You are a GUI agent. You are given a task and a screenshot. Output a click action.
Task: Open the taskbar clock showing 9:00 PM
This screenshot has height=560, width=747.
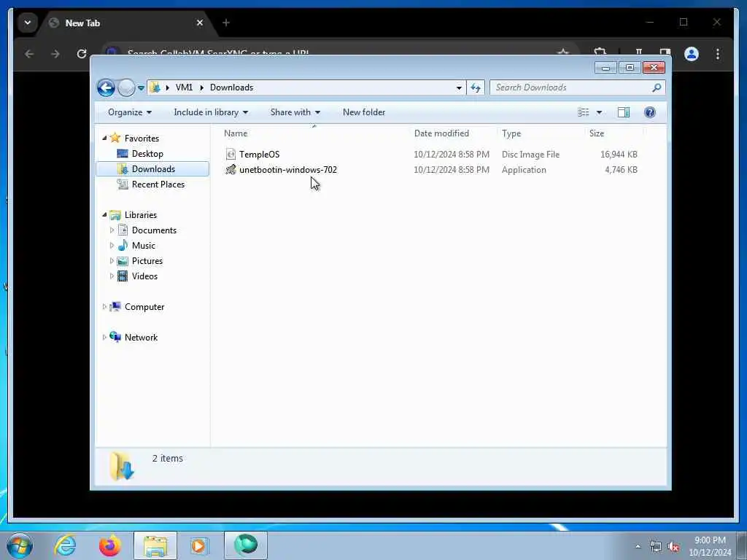710,546
